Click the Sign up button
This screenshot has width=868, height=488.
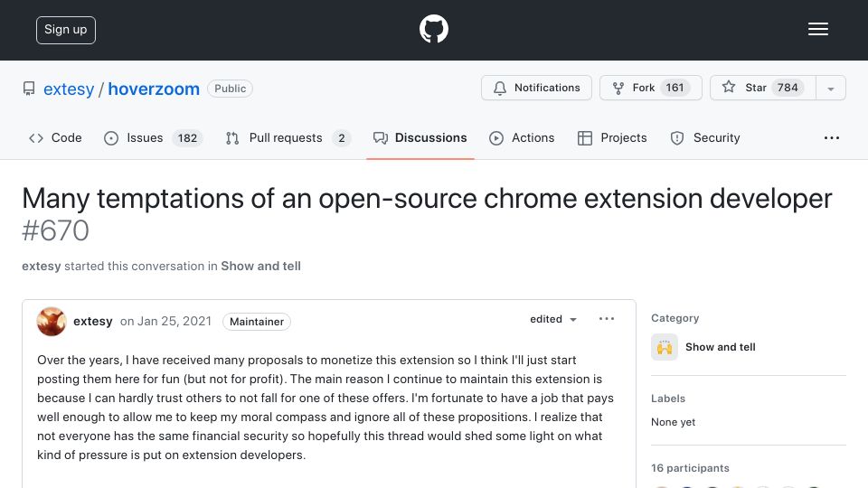coord(66,30)
